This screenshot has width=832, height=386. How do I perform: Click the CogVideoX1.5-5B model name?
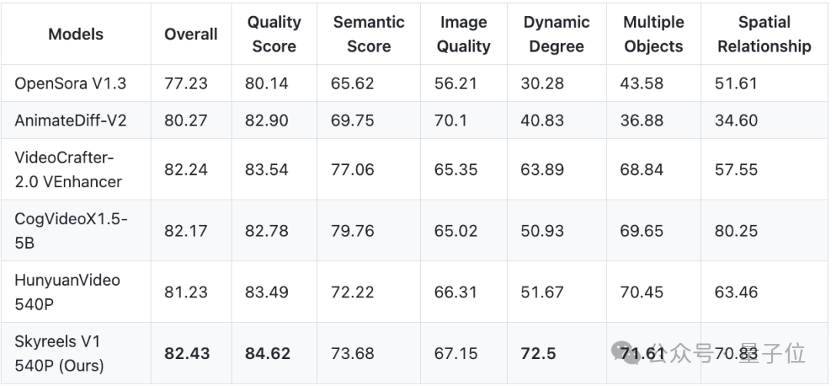(71, 231)
